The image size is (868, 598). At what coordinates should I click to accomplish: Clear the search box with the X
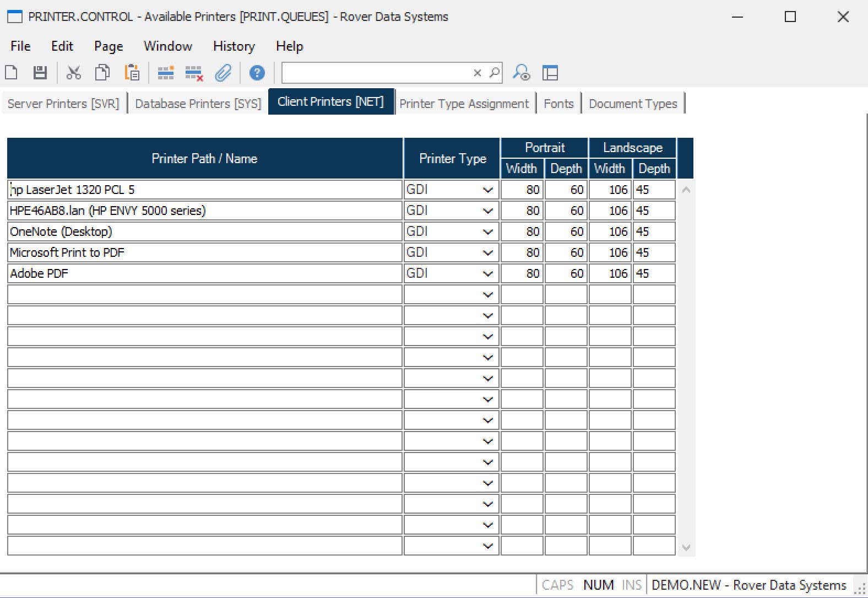(x=478, y=73)
